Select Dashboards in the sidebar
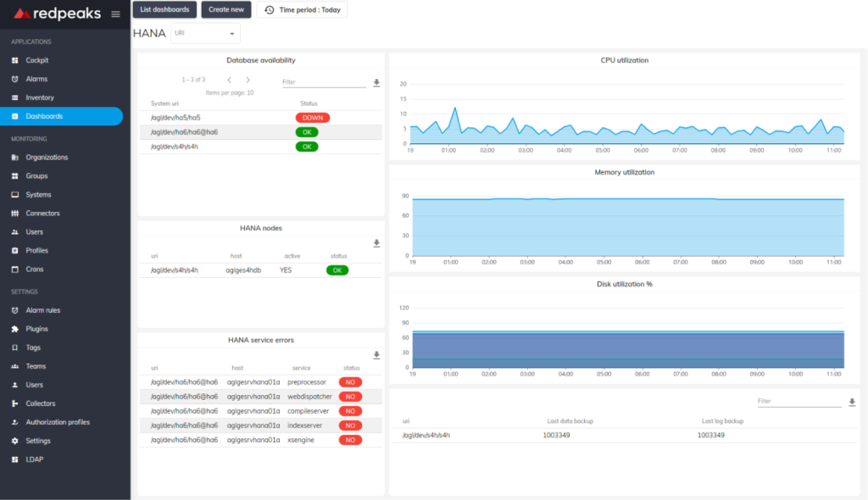 point(44,116)
